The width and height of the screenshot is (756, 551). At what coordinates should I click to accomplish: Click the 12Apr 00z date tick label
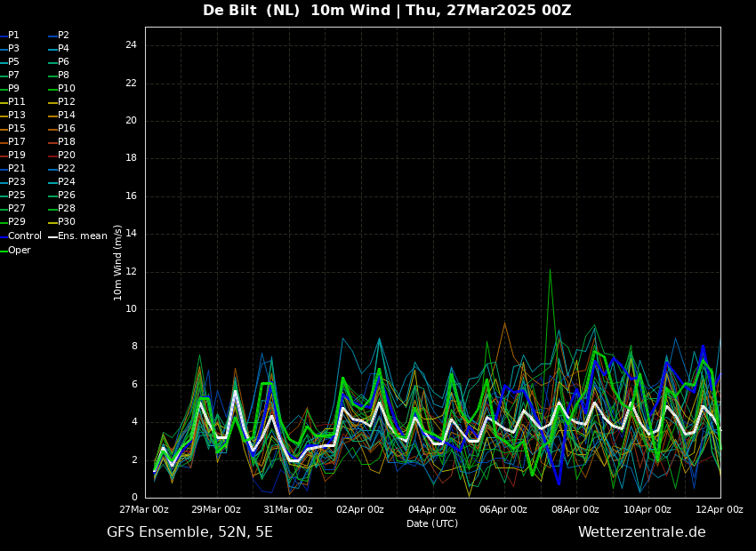719,510
